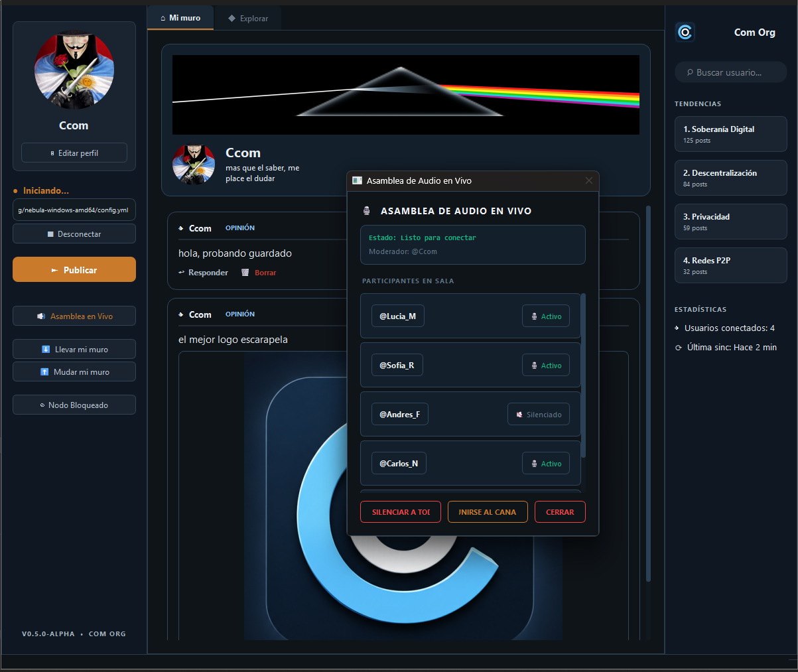This screenshot has width=798, height=672.
Task: Click the window icon in the dialog title bar
Action: coord(357,180)
